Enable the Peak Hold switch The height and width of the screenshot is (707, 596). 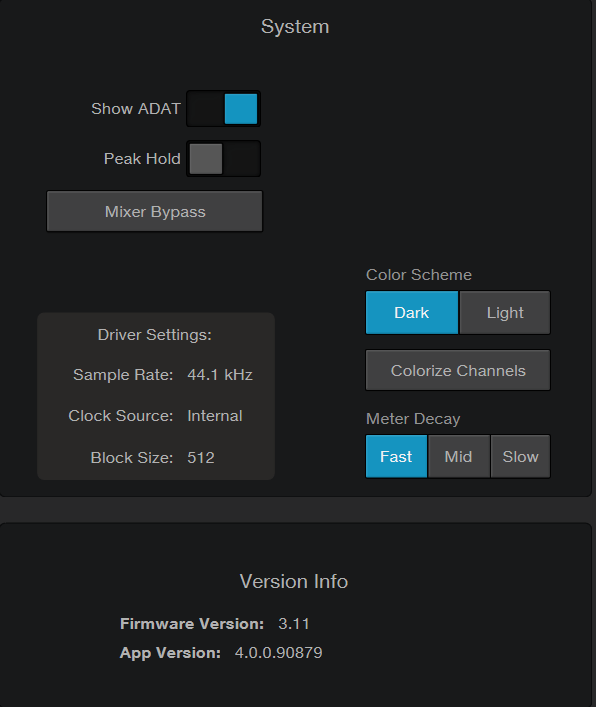224,159
